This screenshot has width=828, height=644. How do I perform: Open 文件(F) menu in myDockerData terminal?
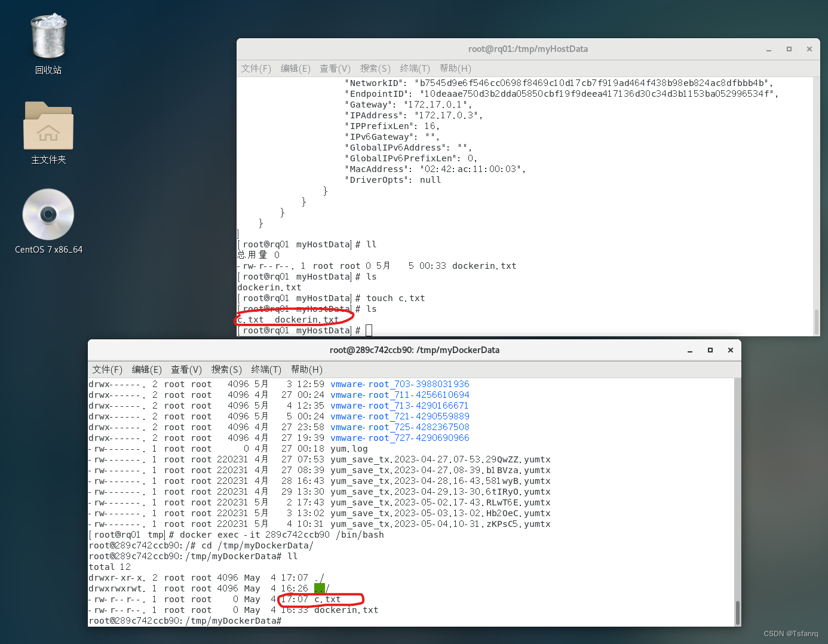tap(107, 370)
